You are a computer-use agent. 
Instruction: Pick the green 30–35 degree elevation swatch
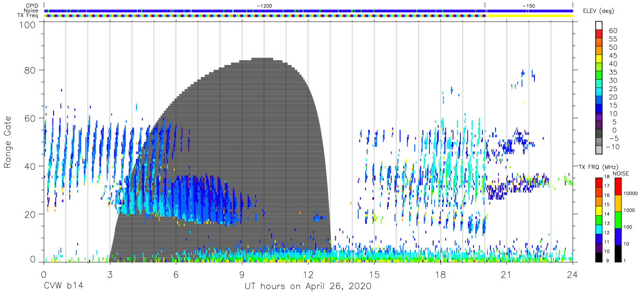tap(599, 76)
